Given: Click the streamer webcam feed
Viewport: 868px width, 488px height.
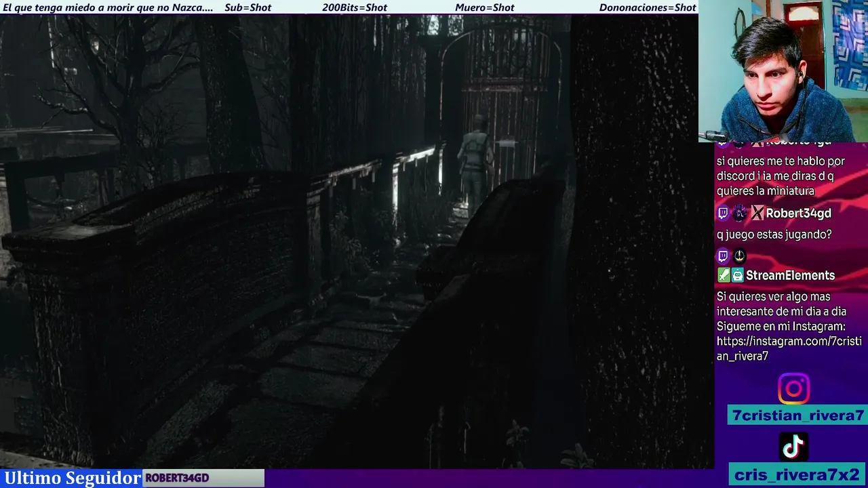Looking at the screenshot, I should [783, 70].
